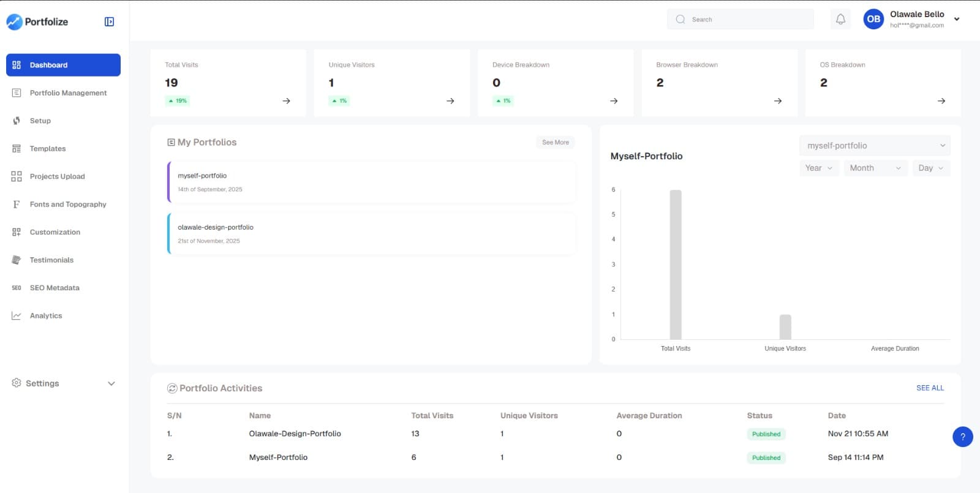Click the Browser Breakdown arrow icon
Image resolution: width=980 pixels, height=493 pixels.
tap(778, 101)
